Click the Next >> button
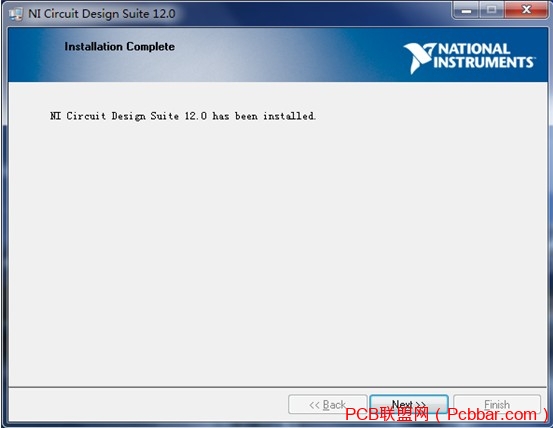 click(409, 404)
